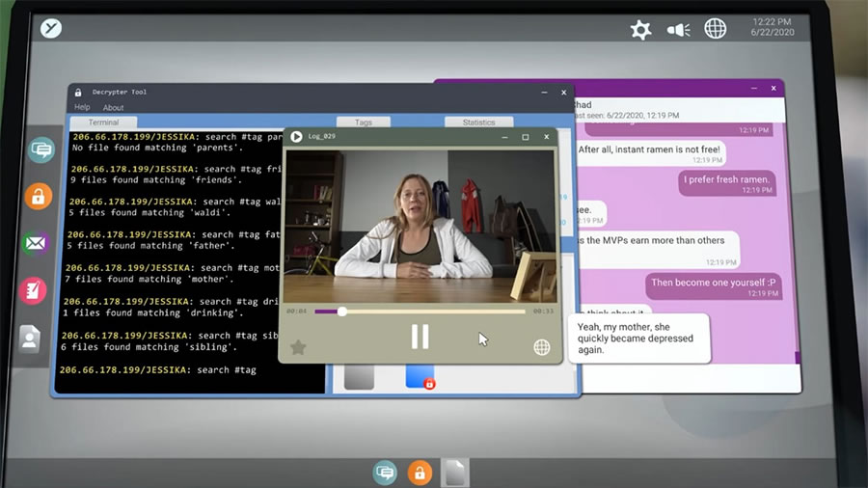This screenshot has height=488, width=868.
Task: Click 'After all, instant ramen is not free!' message
Action: coord(649,153)
